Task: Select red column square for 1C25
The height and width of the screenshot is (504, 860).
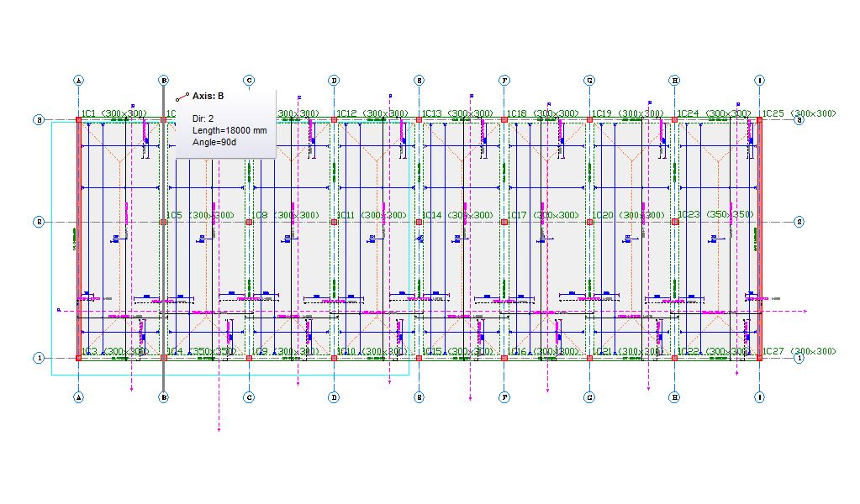Action: click(x=761, y=119)
